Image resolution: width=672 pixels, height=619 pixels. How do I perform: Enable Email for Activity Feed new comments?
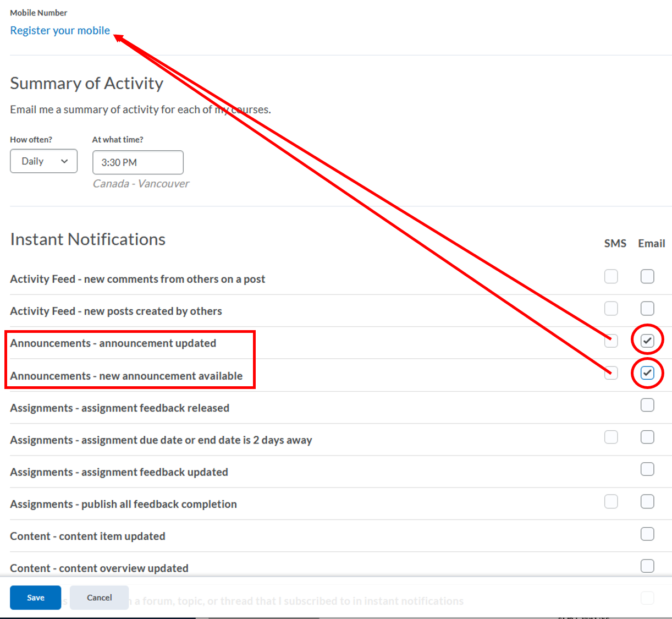pyautogui.click(x=647, y=276)
